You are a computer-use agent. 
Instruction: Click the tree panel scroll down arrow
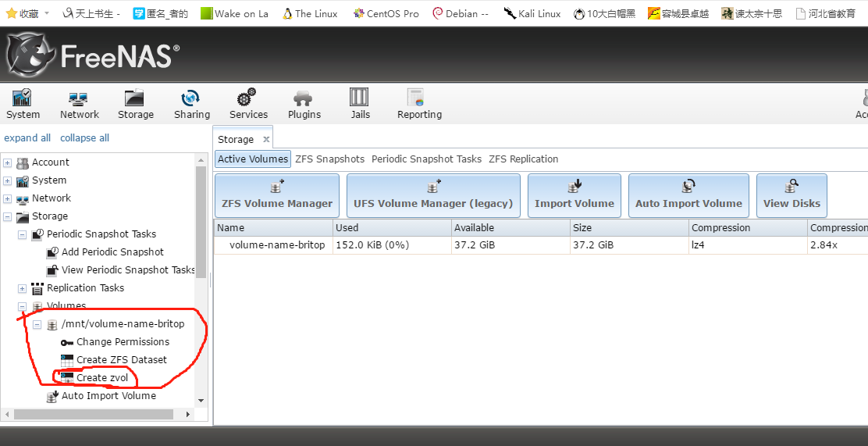[201, 401]
